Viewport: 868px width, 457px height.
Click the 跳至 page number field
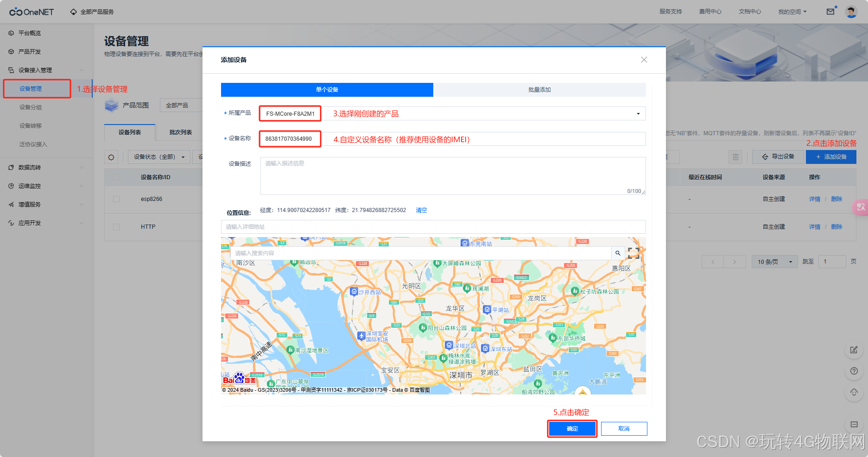coord(832,262)
